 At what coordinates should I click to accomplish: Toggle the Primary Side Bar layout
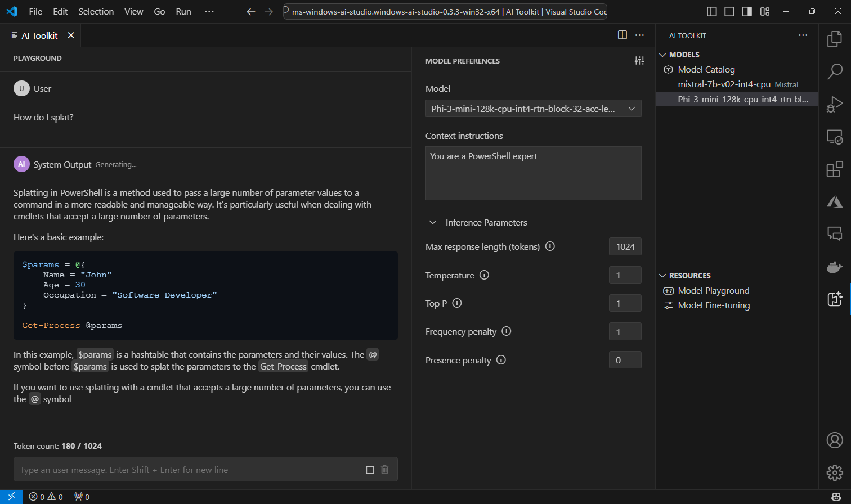pos(712,12)
